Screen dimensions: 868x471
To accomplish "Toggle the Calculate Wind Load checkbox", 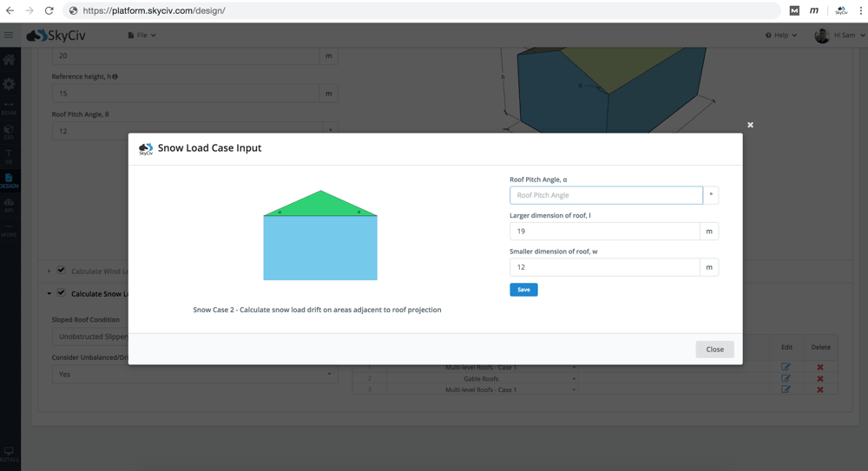I will 61,271.
